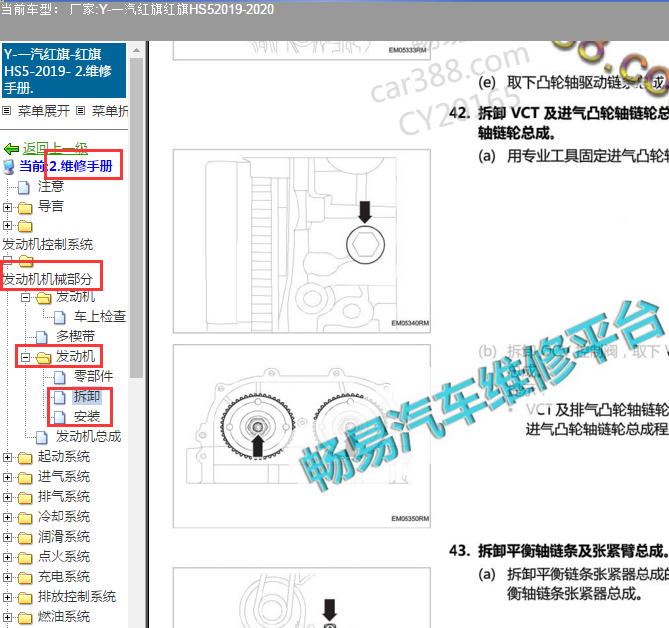
Task: Expand the 发动机控制系统 folder
Action: [x=7, y=225]
